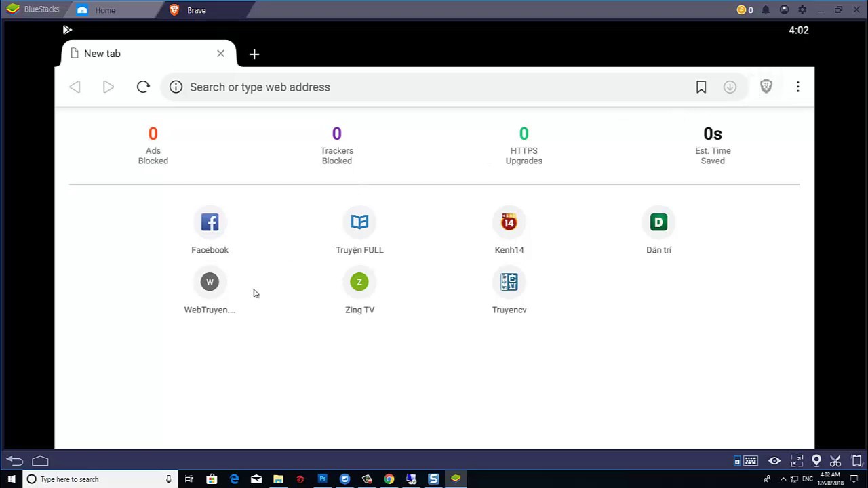Click the location pin icon
Image resolution: width=868 pixels, height=488 pixels.
tap(816, 461)
